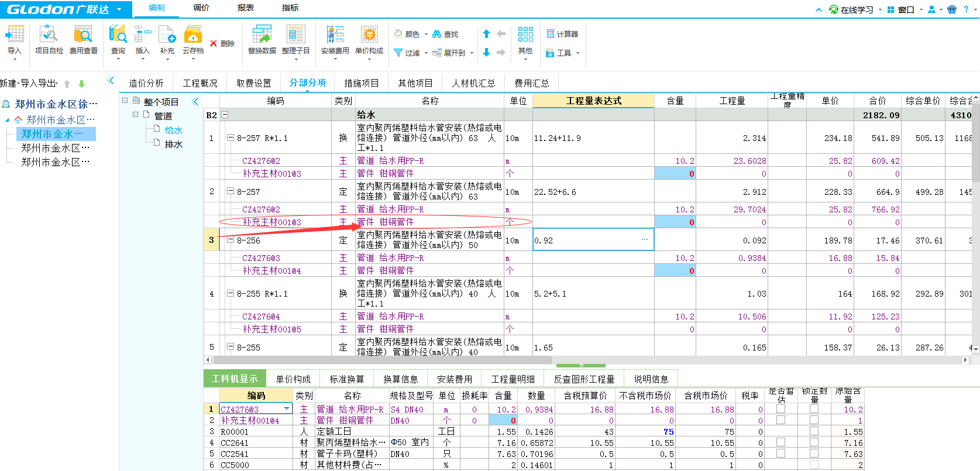Open the 编码 CZ4276@3 cell dropdown

[287, 410]
